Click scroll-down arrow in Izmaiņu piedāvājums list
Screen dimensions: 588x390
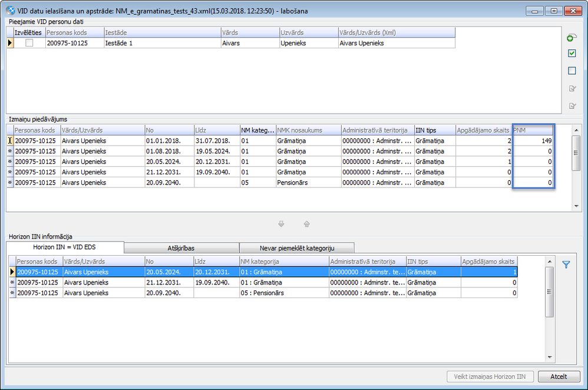(x=576, y=206)
